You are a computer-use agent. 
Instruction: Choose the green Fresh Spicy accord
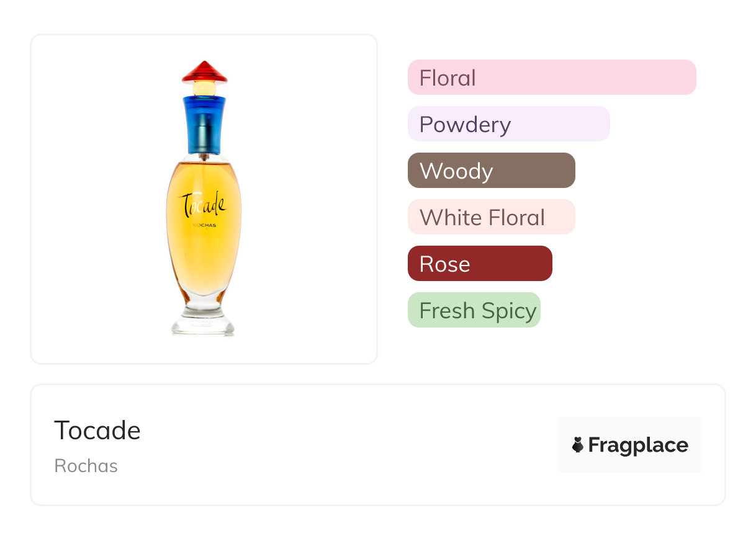(474, 310)
